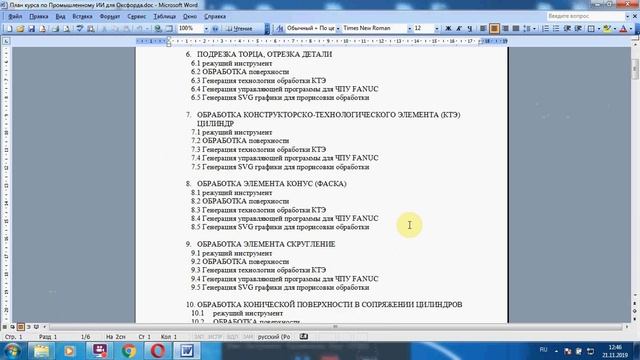Open the Вставка menu
The width and height of the screenshot is (640, 360).
pos(82,17)
